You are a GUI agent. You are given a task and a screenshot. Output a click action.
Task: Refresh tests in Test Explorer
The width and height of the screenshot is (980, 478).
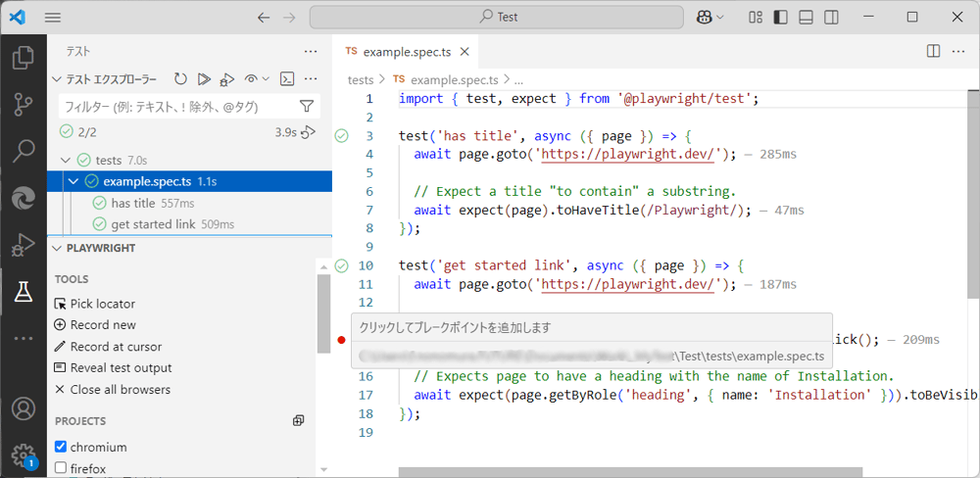180,78
